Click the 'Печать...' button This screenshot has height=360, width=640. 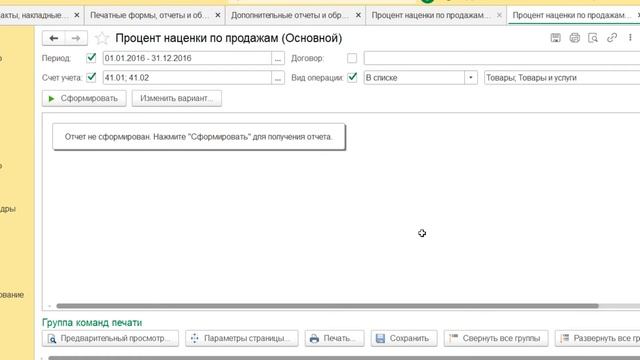[334, 338]
